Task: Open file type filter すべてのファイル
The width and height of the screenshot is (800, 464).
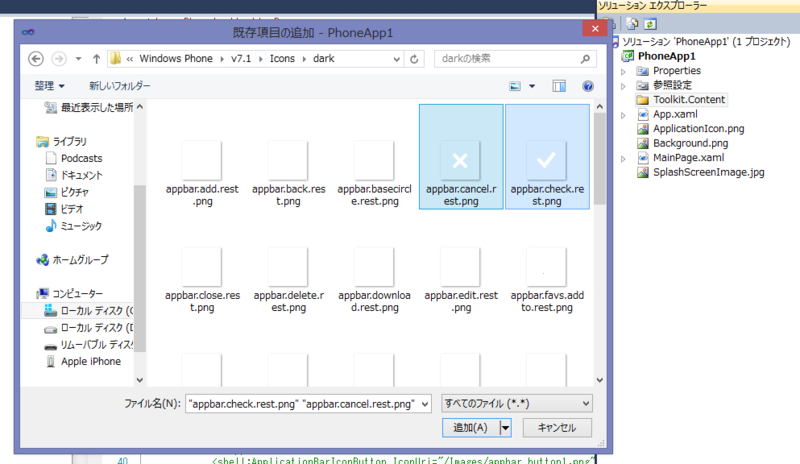Action: pos(516,404)
